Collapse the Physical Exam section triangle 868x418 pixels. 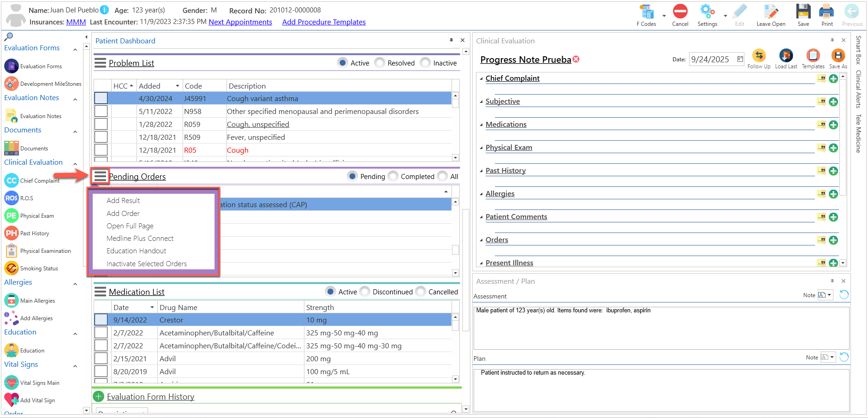click(x=481, y=148)
